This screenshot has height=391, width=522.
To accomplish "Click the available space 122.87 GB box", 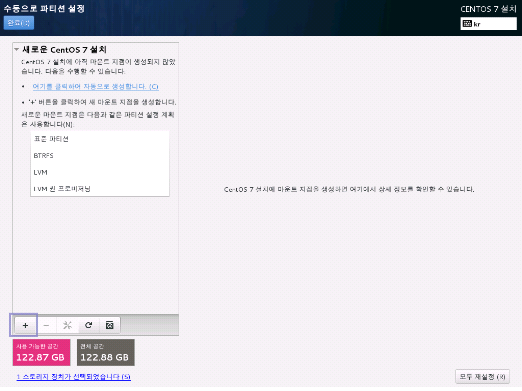I will pyautogui.click(x=41, y=353).
